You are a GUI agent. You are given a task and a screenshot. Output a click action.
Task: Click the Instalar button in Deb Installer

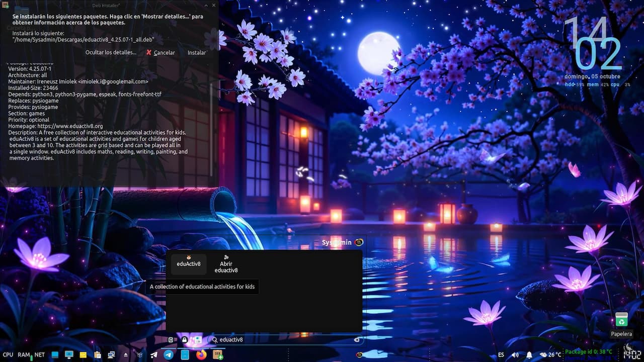point(197,53)
